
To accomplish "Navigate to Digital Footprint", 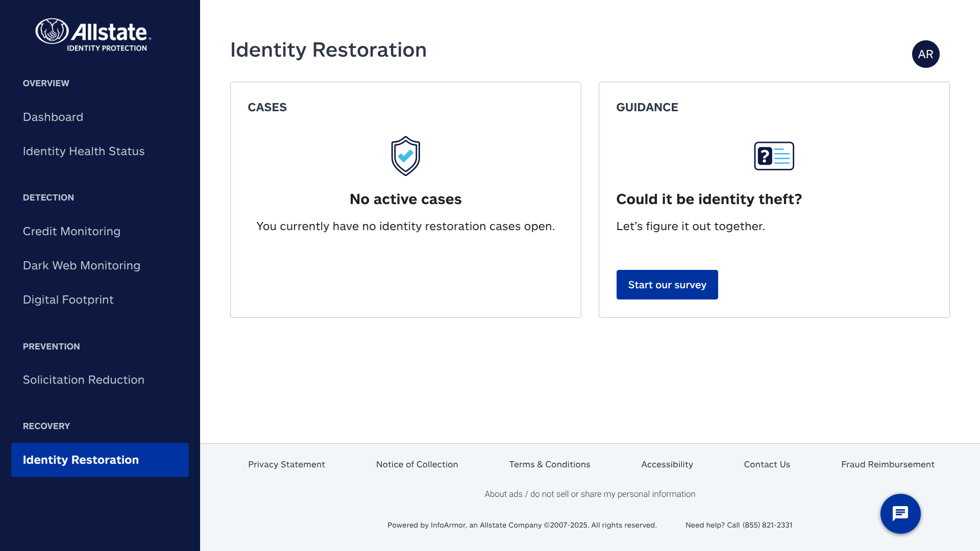I will point(68,299).
